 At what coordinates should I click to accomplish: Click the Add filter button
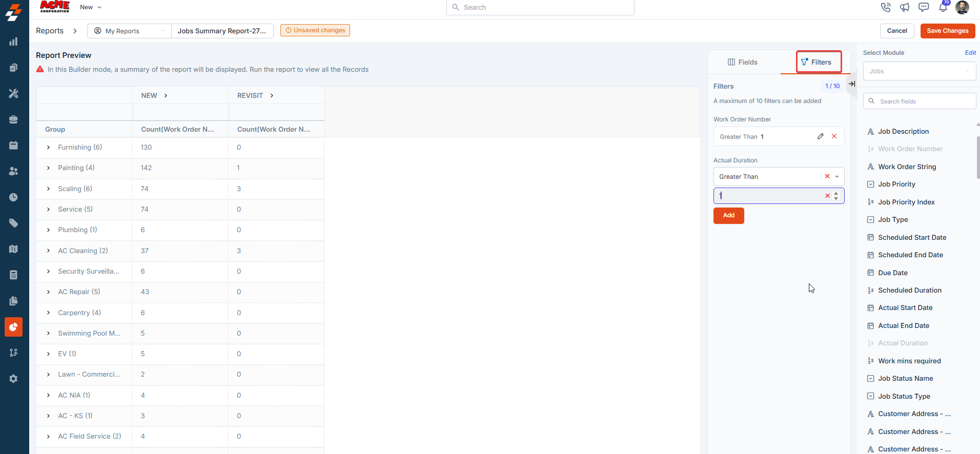[729, 215]
